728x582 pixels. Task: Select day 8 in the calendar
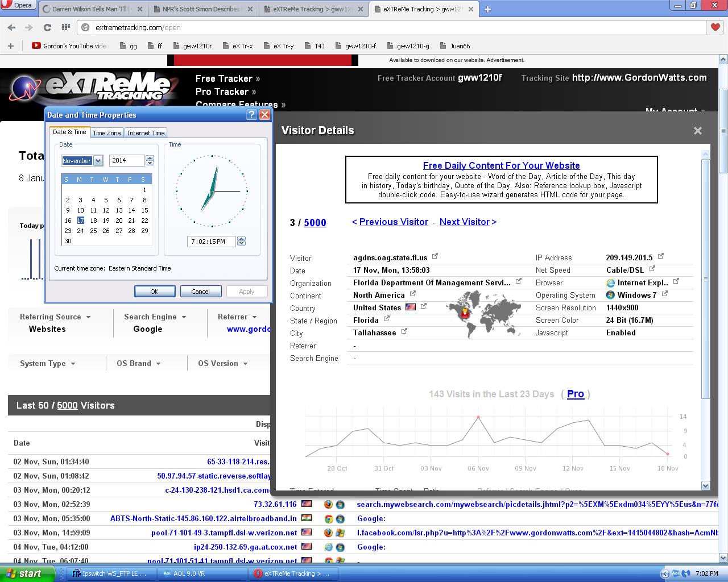click(144, 200)
